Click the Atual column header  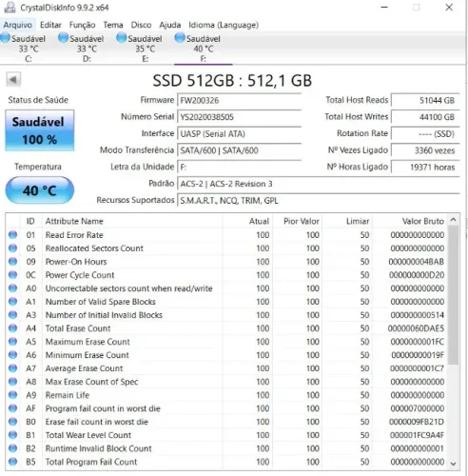tap(247, 221)
